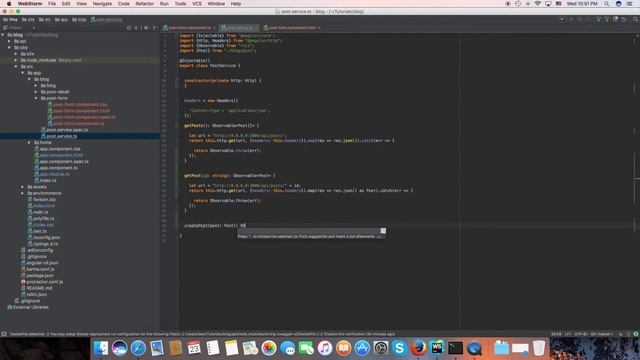Open the VCS menu
The image size is (640, 360).
pyautogui.click(x=197, y=4)
